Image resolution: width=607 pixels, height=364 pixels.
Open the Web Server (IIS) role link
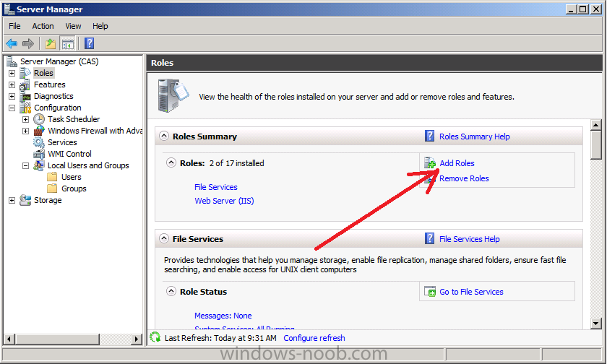coord(224,201)
